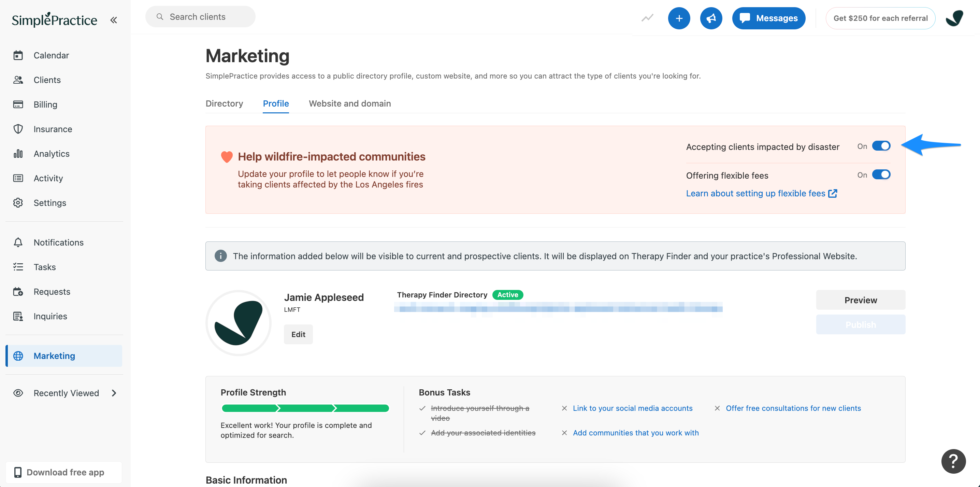Image resolution: width=980 pixels, height=487 pixels.
Task: Select the Profile tab
Action: tap(276, 103)
